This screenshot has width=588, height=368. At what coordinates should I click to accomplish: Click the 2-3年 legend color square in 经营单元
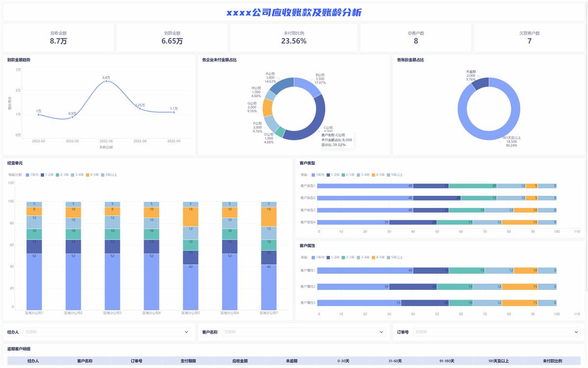57,175
